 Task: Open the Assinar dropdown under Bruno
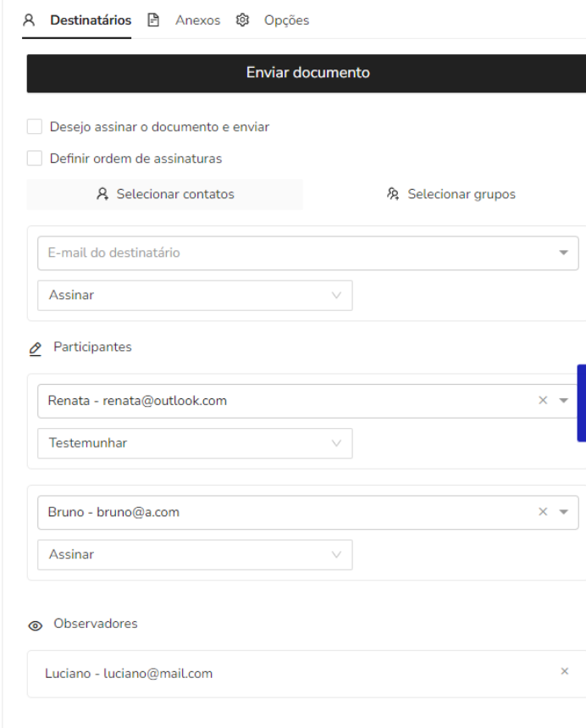(x=195, y=555)
